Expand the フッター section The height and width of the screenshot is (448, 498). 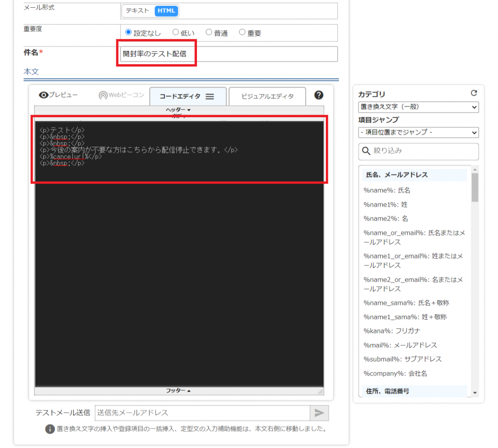tap(178, 391)
